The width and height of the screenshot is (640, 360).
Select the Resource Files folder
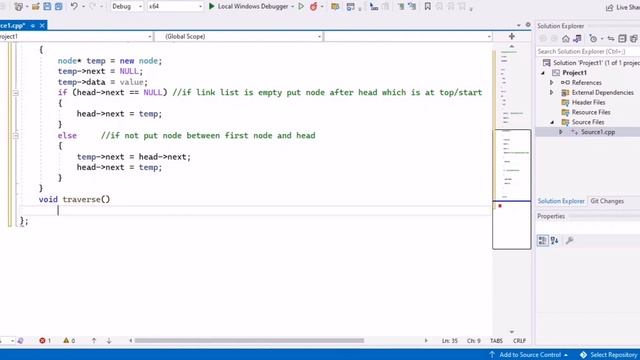pyautogui.click(x=591, y=112)
